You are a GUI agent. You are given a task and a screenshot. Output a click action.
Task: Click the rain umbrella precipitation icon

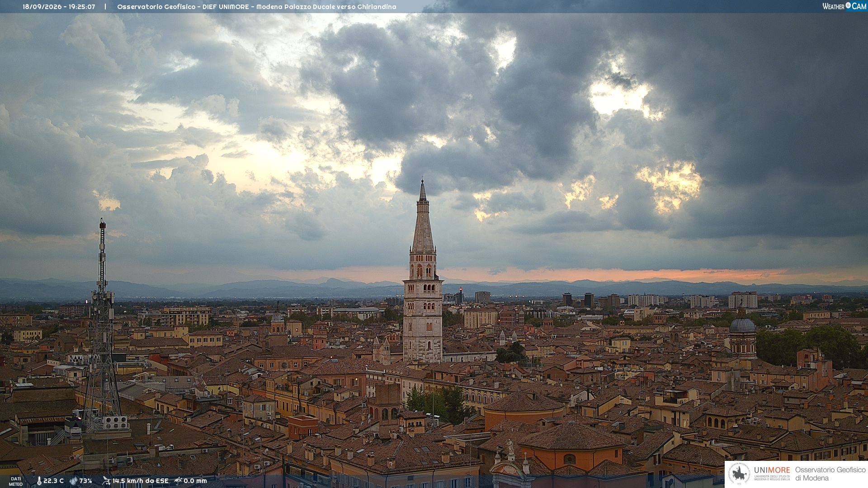click(x=178, y=481)
